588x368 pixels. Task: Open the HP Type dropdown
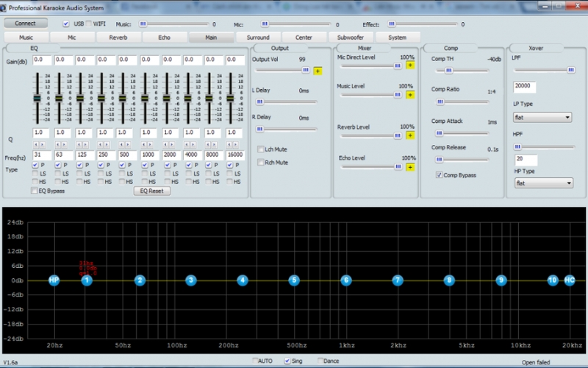coord(544,183)
